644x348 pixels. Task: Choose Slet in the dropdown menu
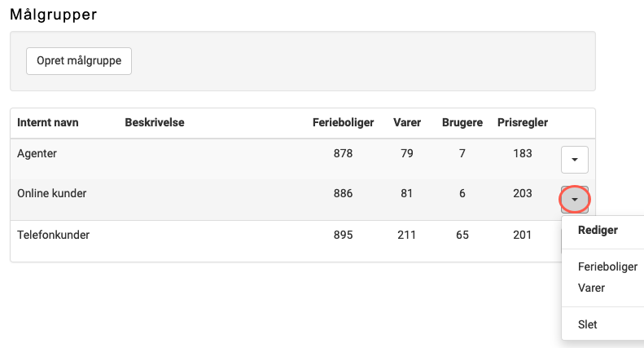pos(587,324)
